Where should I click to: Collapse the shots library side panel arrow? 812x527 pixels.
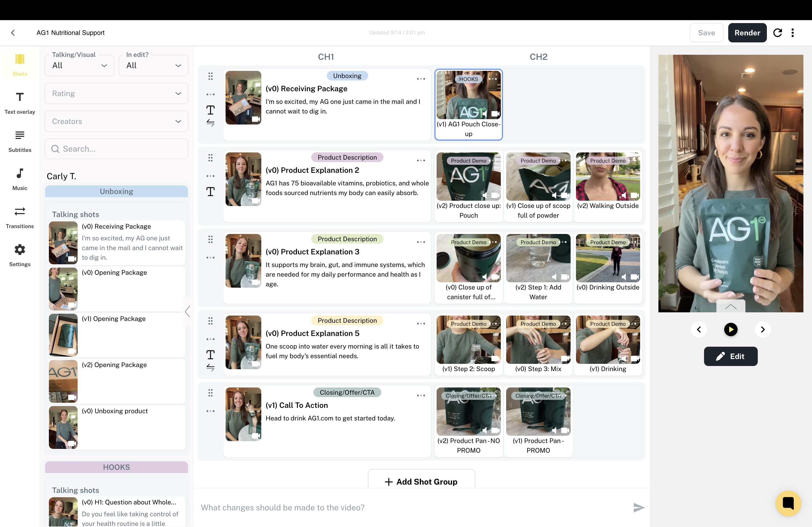(187, 311)
